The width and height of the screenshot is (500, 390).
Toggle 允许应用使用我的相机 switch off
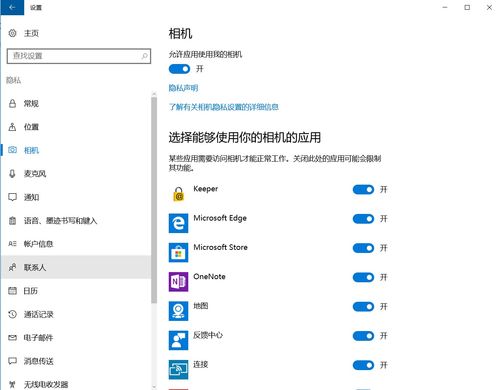tap(179, 69)
